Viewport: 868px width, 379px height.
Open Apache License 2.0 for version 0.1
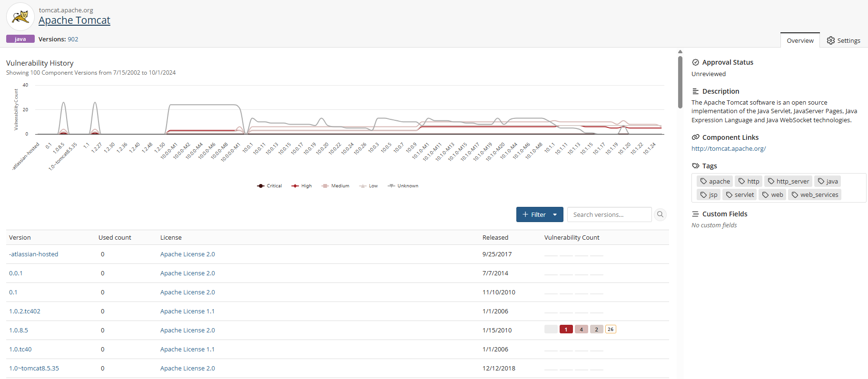point(187,292)
